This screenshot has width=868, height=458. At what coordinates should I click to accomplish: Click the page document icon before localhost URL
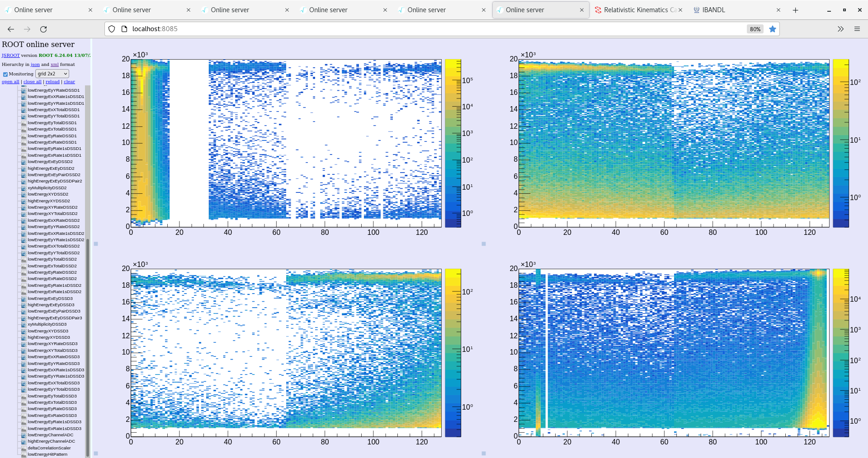(x=124, y=29)
